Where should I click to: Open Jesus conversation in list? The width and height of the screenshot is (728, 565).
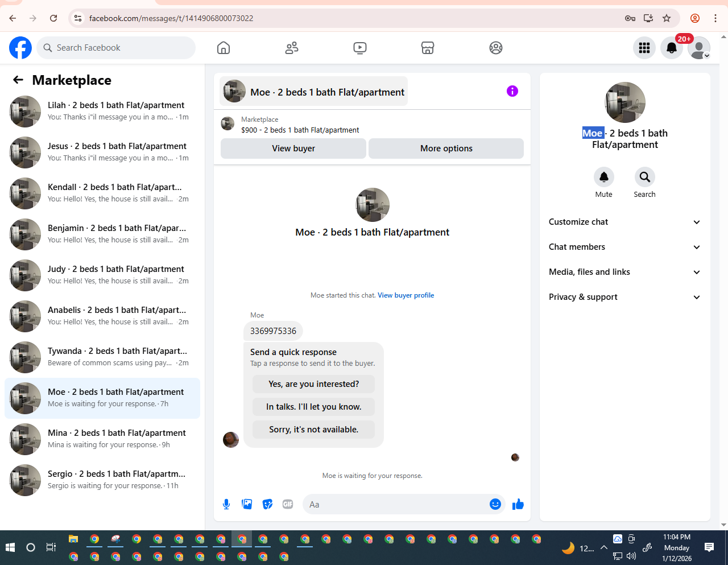click(x=102, y=152)
